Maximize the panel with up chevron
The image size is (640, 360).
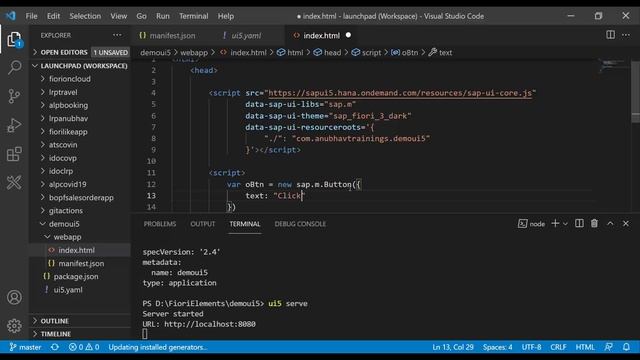pos(610,223)
